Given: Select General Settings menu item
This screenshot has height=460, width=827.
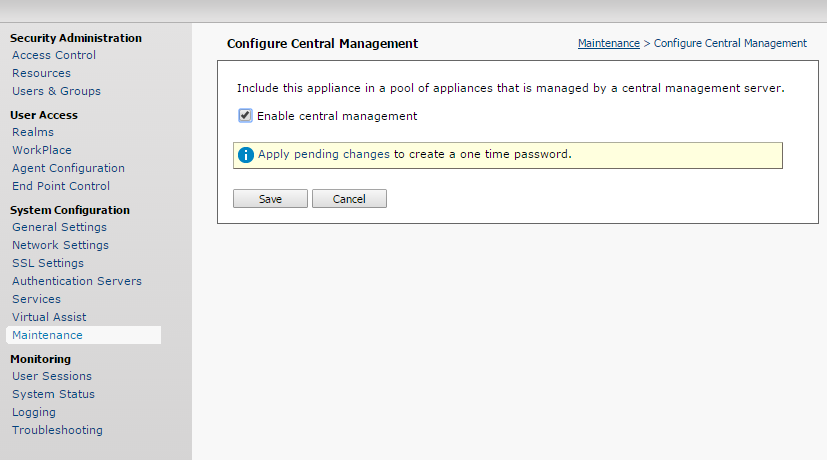Looking at the screenshot, I should pos(60,227).
